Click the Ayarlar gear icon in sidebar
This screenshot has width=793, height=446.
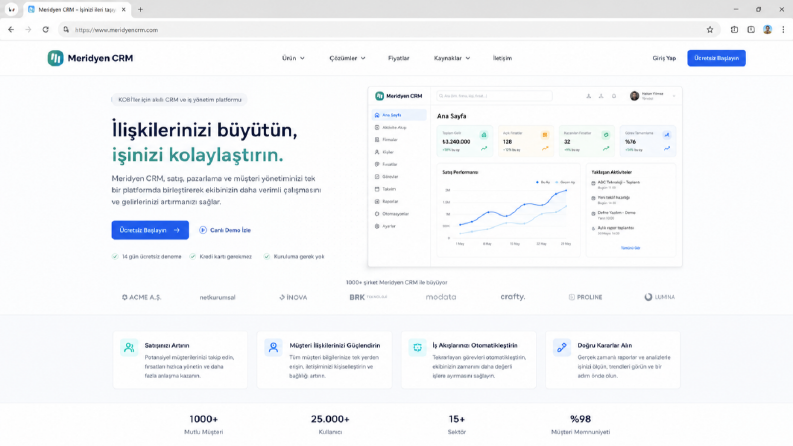point(377,226)
